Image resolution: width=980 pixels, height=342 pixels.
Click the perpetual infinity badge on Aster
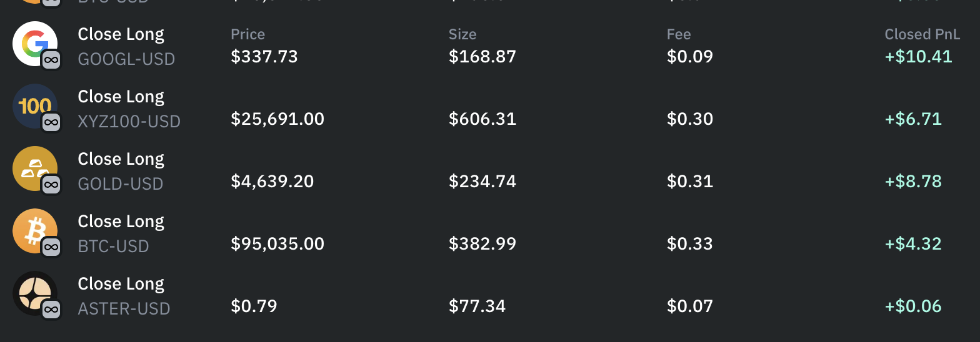point(51,310)
